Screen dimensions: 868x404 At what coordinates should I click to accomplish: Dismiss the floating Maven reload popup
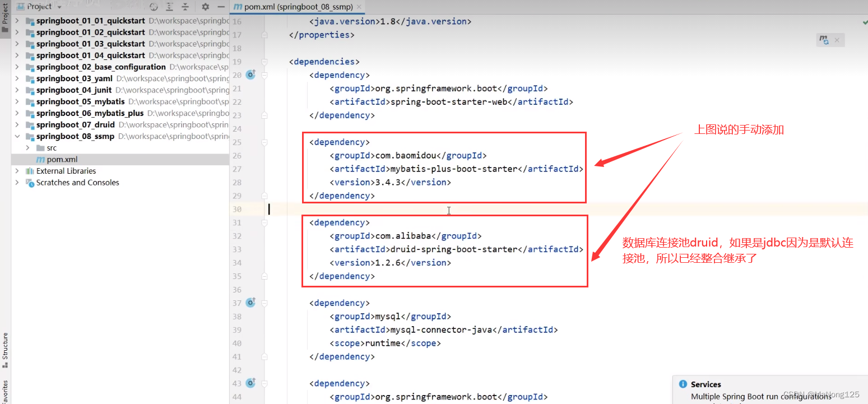coord(837,40)
